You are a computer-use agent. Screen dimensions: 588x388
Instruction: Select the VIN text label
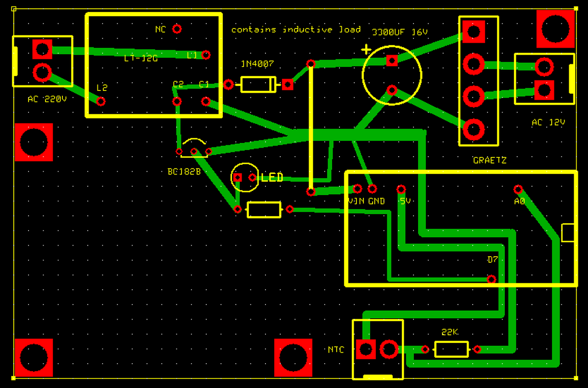coord(356,201)
